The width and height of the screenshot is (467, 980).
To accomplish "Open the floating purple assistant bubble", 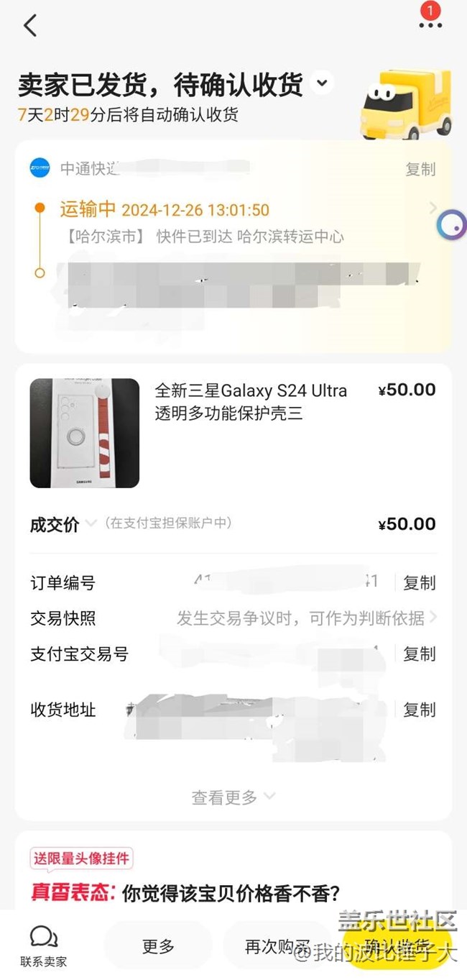I will [452, 226].
